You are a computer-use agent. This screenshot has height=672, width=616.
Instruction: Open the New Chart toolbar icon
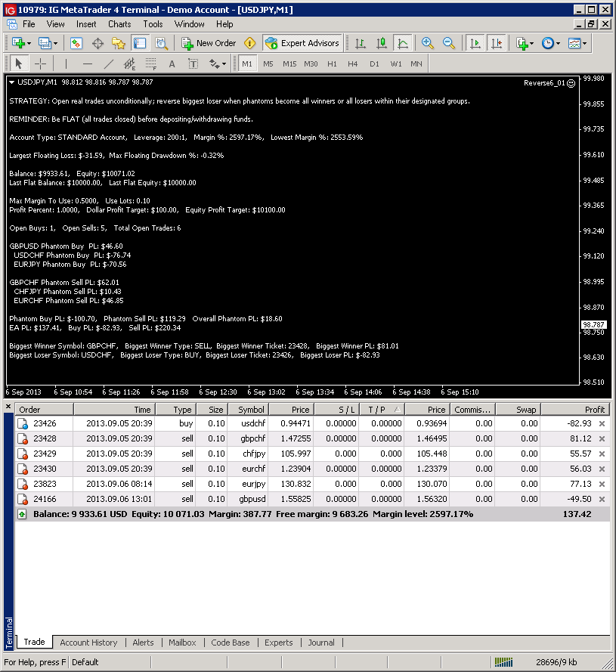[18, 43]
